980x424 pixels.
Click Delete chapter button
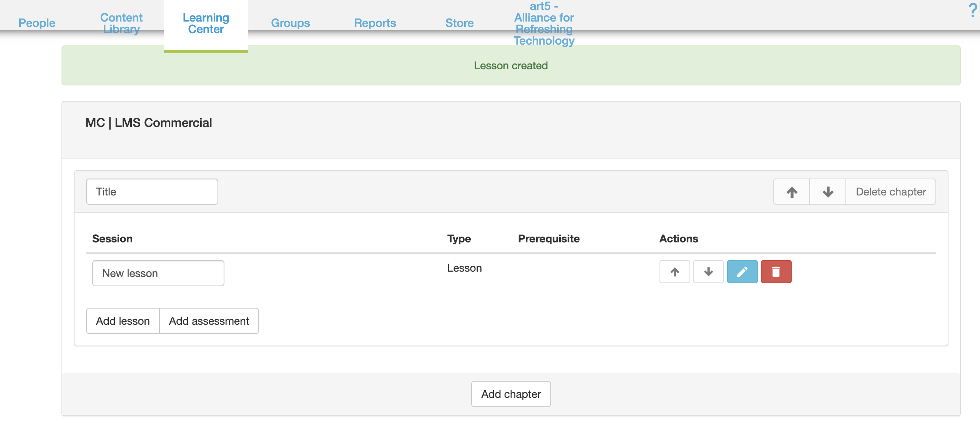click(x=890, y=192)
